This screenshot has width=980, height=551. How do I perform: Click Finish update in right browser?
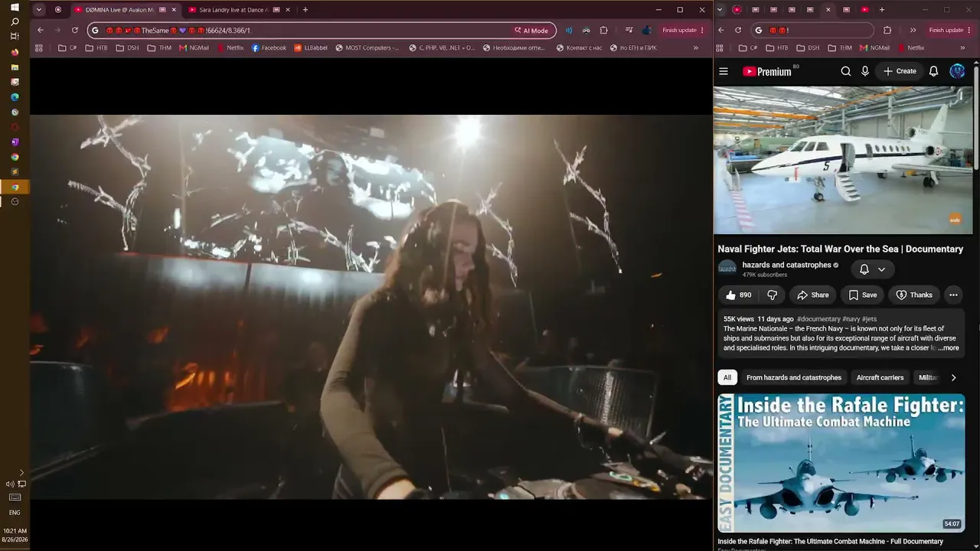(x=950, y=31)
